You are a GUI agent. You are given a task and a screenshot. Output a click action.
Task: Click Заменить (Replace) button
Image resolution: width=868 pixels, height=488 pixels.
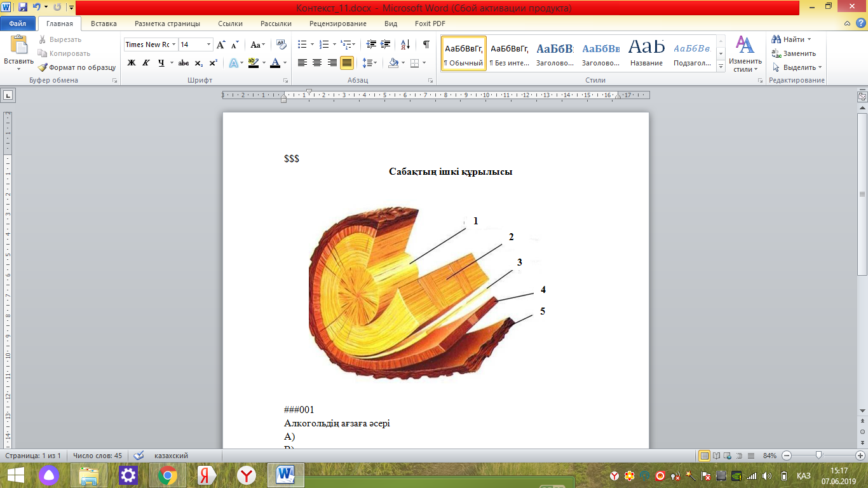point(794,53)
